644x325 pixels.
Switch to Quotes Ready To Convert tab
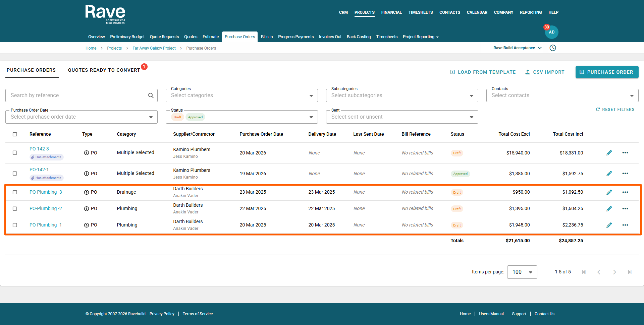coord(104,70)
